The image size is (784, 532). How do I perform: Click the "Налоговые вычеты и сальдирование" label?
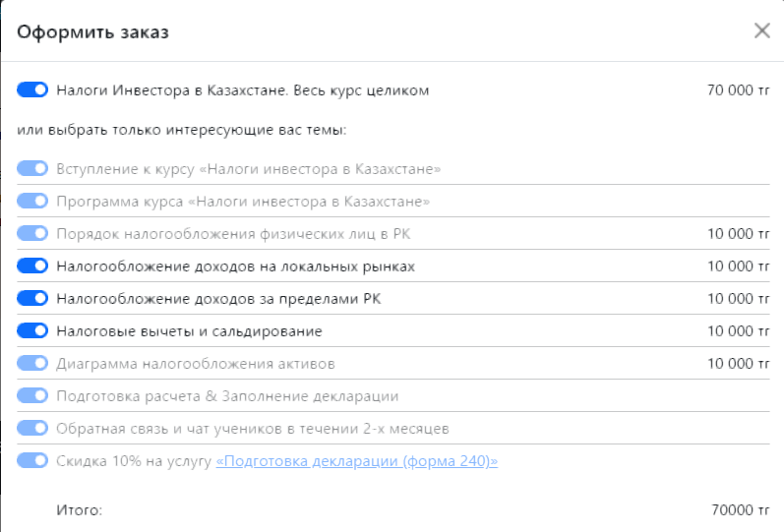[189, 331]
